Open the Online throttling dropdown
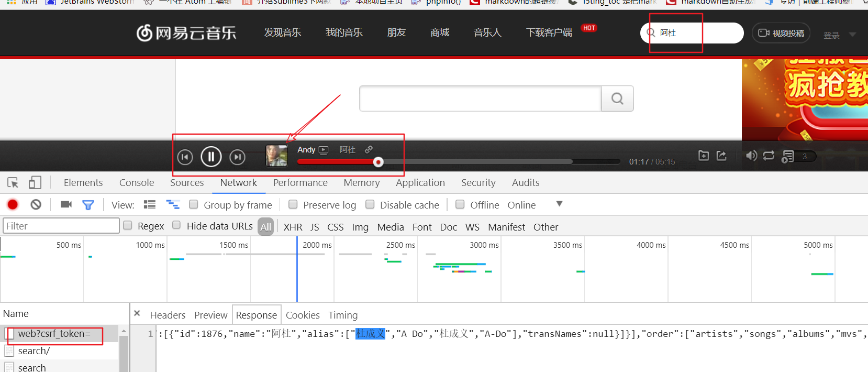The image size is (868, 372). (559, 204)
